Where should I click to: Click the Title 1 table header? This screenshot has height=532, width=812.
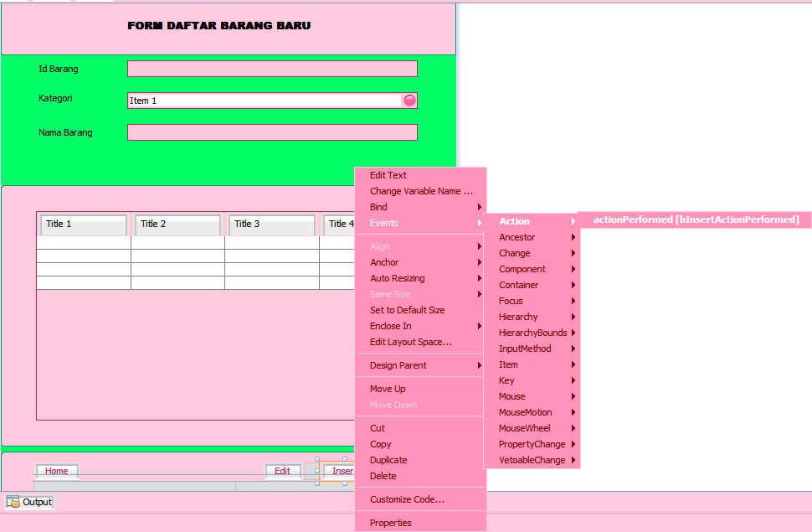tap(84, 224)
